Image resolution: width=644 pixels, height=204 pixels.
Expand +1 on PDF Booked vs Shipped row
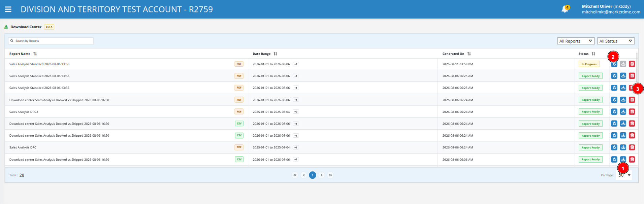click(x=296, y=100)
